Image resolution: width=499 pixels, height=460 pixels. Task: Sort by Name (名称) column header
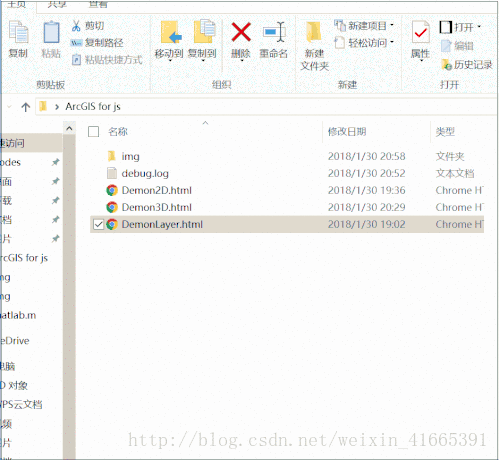coord(118,131)
